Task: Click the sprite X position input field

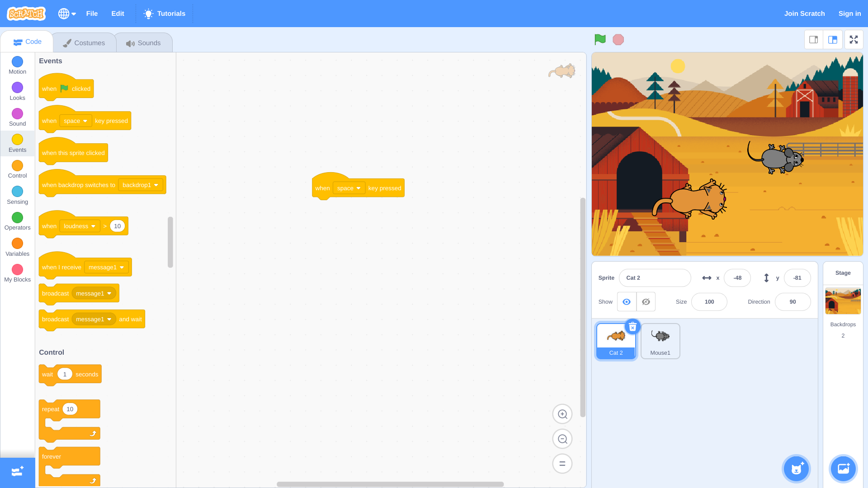Action: coord(737,278)
